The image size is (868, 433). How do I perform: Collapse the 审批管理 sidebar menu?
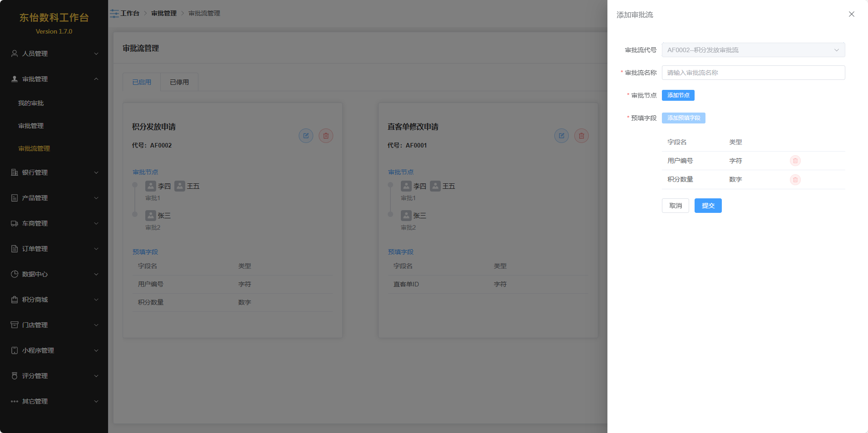54,79
